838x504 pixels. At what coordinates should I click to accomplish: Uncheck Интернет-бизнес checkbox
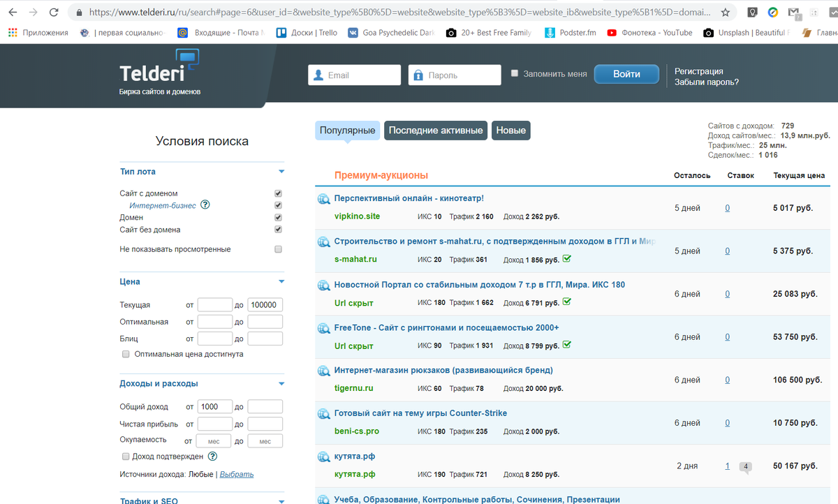coord(278,205)
